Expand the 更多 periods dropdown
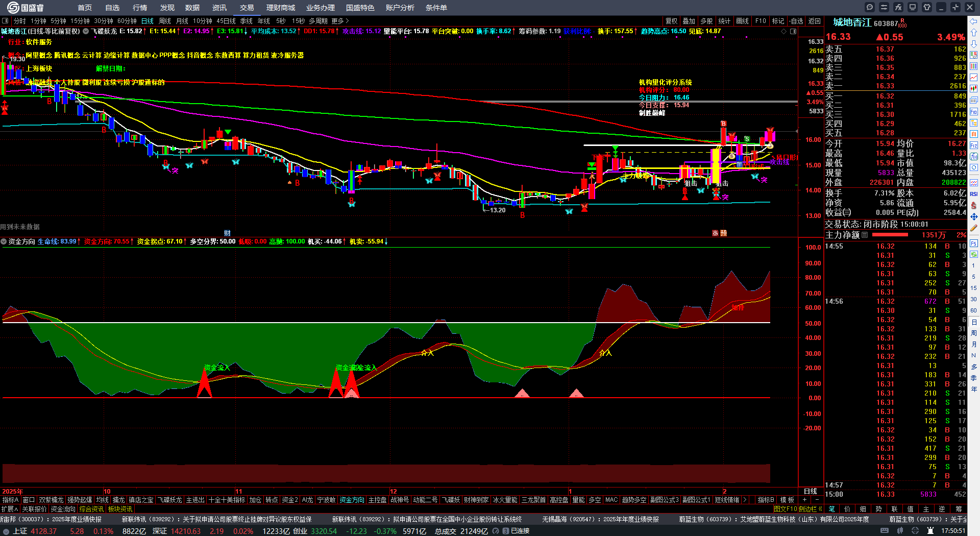 point(340,21)
